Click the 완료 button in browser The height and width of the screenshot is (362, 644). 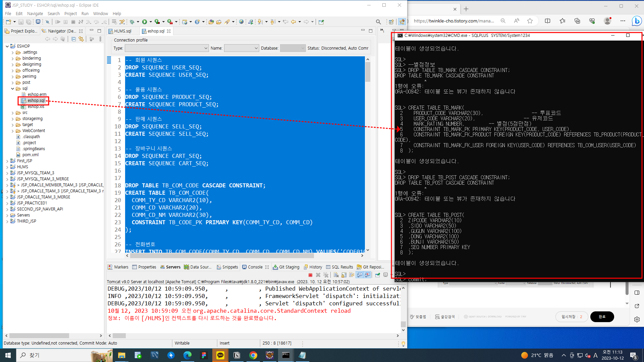coord(602,317)
